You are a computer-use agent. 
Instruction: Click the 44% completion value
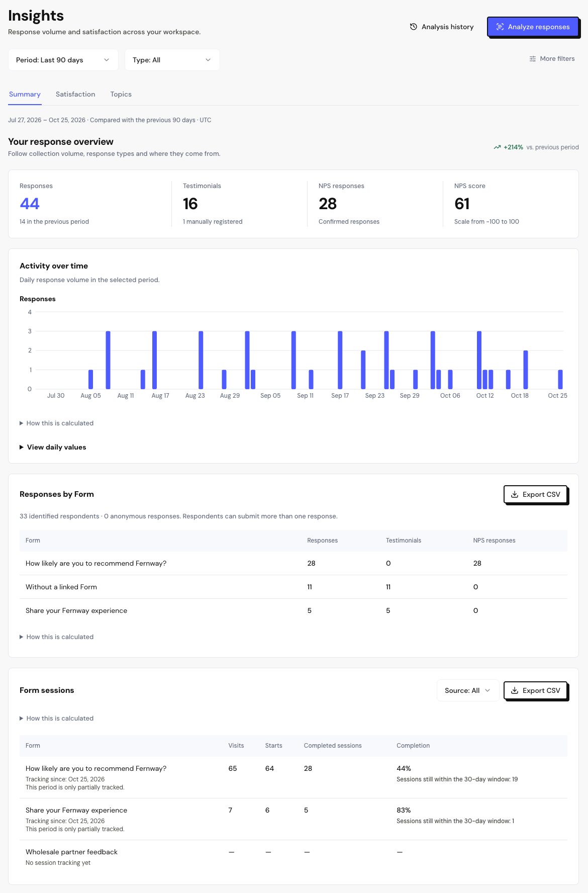404,769
